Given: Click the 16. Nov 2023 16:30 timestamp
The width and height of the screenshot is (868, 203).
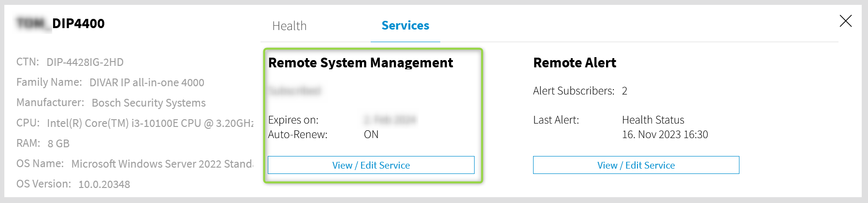Looking at the screenshot, I should [665, 135].
